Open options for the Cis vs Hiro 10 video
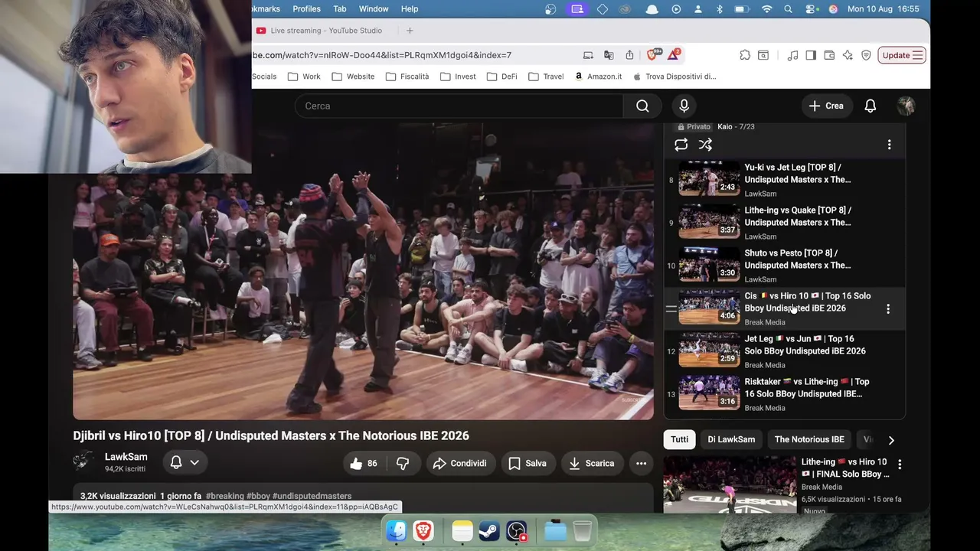980x551 pixels. (888, 309)
